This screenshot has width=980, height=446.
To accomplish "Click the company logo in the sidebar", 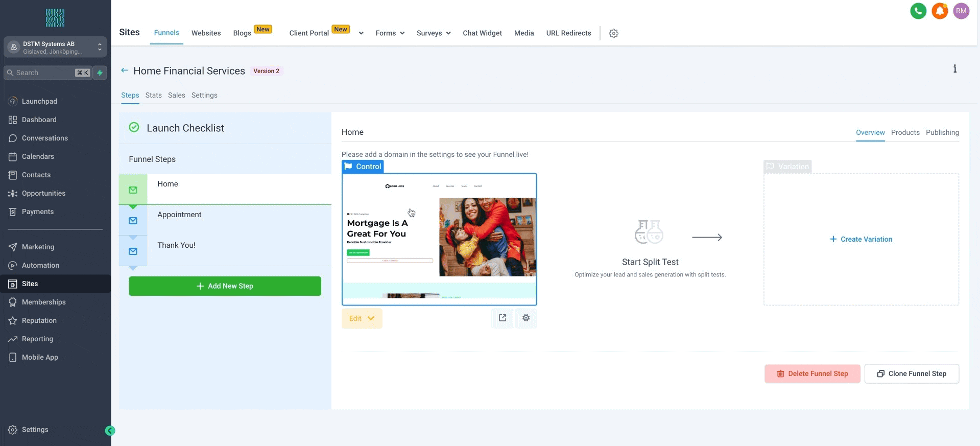I will (55, 18).
